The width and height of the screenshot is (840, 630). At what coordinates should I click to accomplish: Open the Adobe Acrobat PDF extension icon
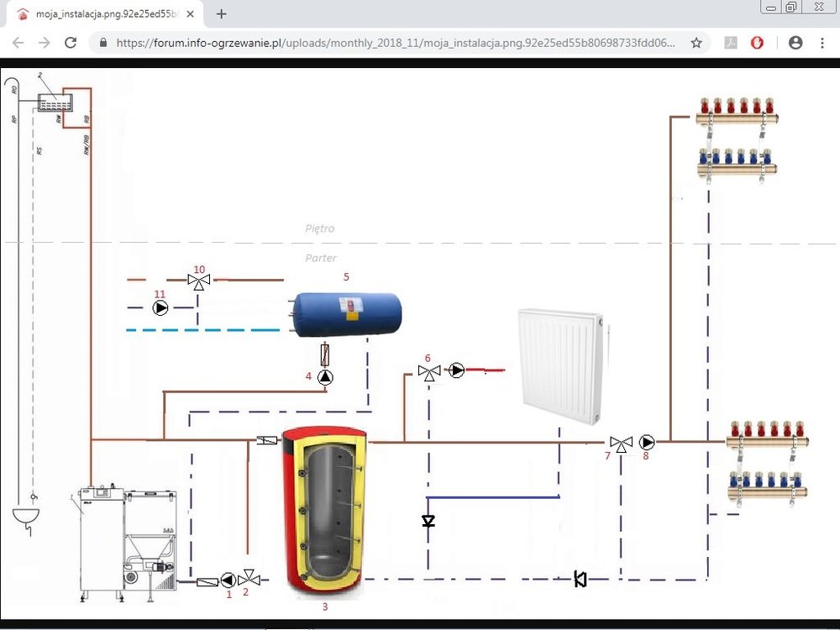(731, 43)
